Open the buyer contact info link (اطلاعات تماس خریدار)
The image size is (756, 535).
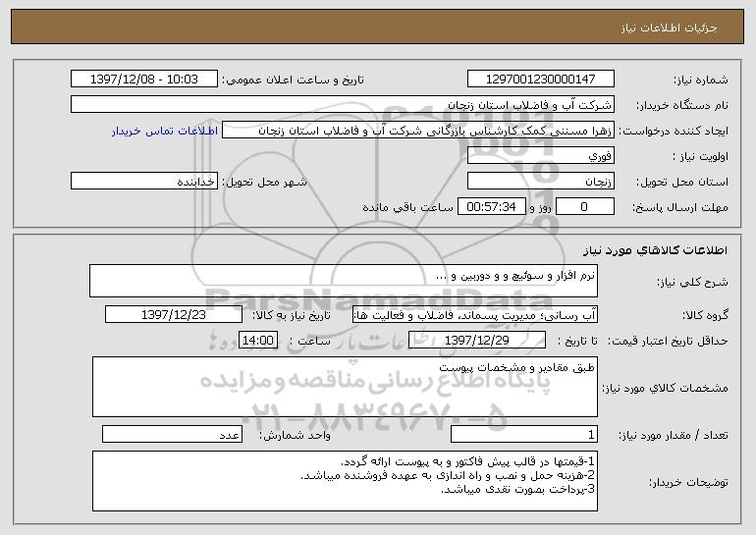point(165,131)
